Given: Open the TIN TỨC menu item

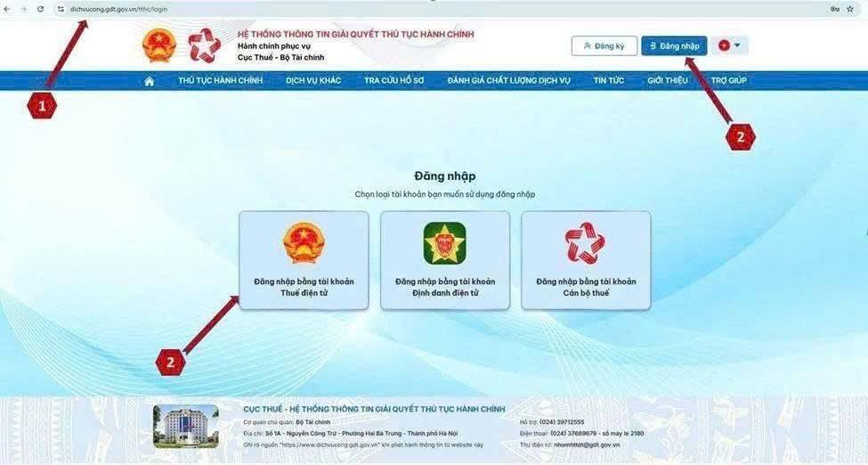Looking at the screenshot, I should (x=609, y=80).
